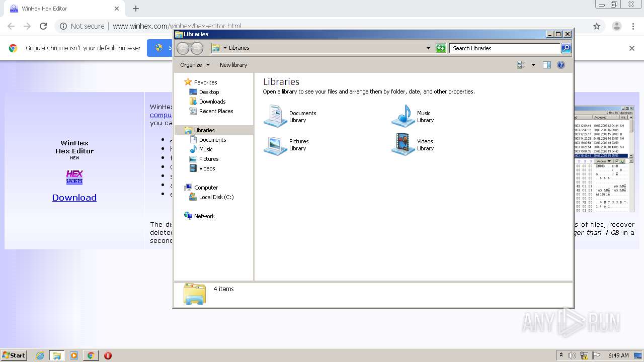Open Chrome three-dot menu

pyautogui.click(x=633, y=26)
